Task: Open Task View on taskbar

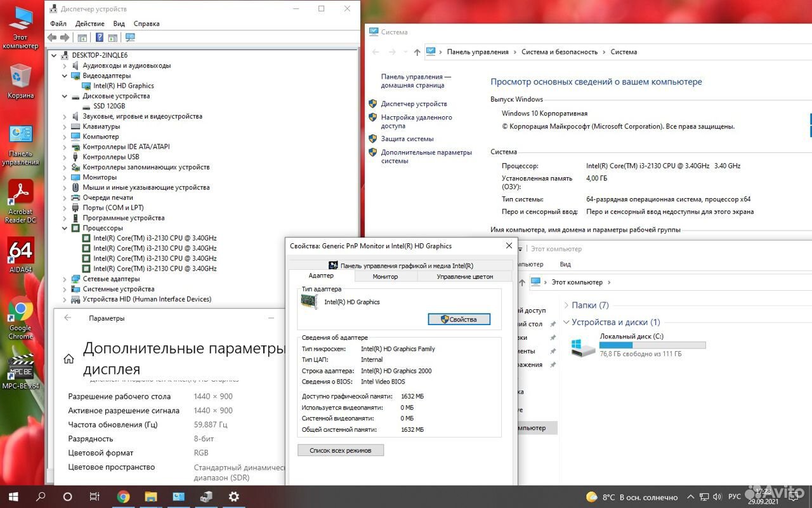Action: pyautogui.click(x=95, y=497)
